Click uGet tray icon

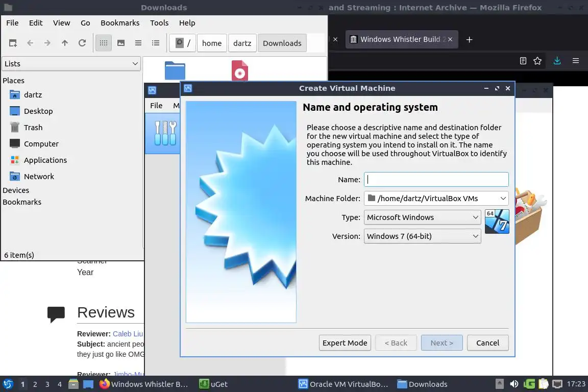(x=529, y=384)
